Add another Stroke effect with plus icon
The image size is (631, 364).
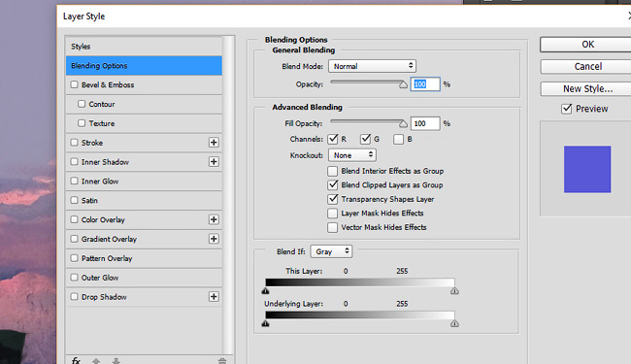(214, 143)
